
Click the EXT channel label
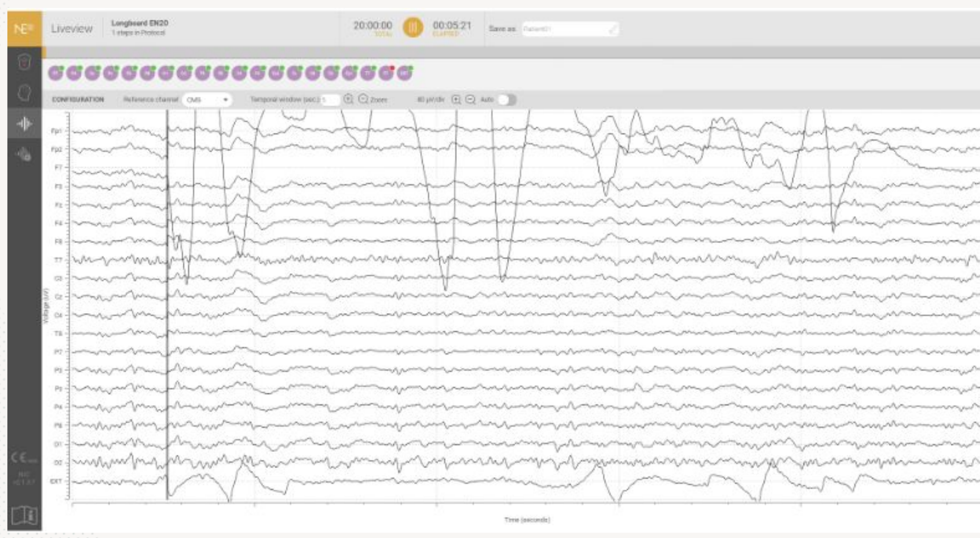(x=56, y=481)
